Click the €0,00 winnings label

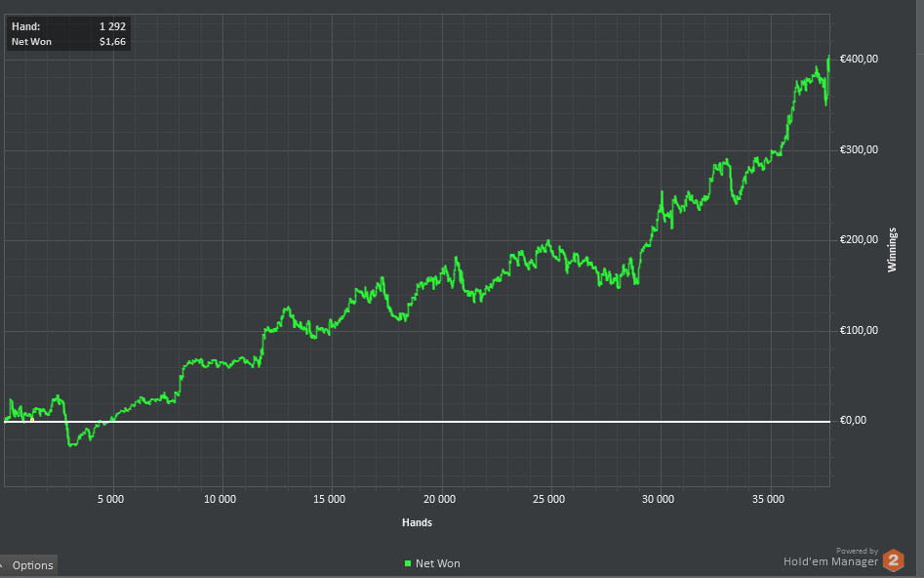click(853, 420)
